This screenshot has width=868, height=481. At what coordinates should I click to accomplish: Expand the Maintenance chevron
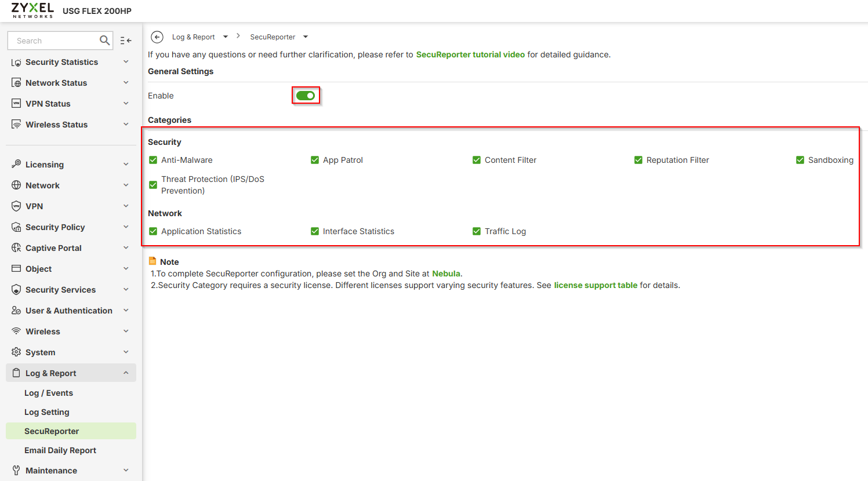[126, 471]
